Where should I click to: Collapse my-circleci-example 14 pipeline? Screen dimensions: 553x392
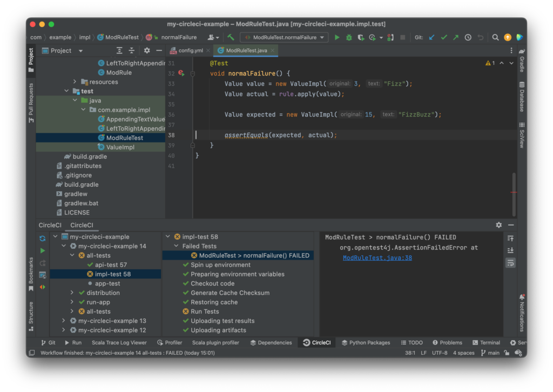pyautogui.click(x=64, y=246)
